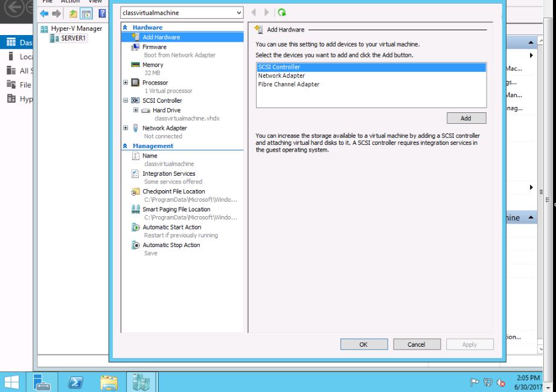Collapse the SCSI Controller node
The width and height of the screenshot is (556, 392).
pos(126,100)
